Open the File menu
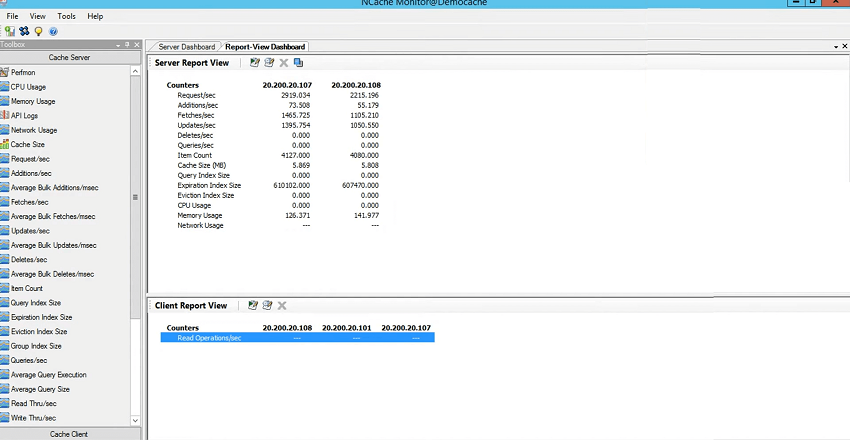850x440 pixels. pos(12,16)
